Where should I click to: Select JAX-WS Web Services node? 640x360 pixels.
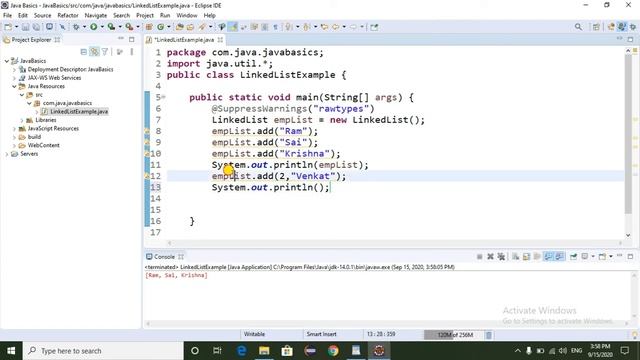click(54, 78)
